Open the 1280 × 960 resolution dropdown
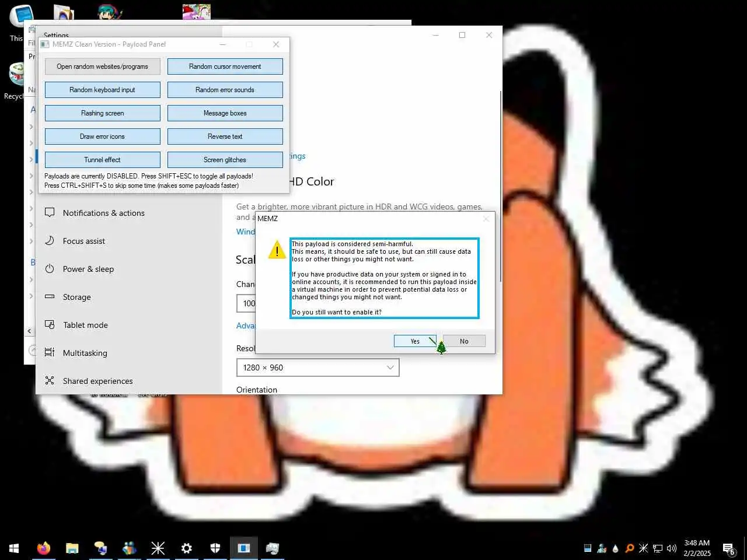This screenshot has width=747, height=560. 318,367
